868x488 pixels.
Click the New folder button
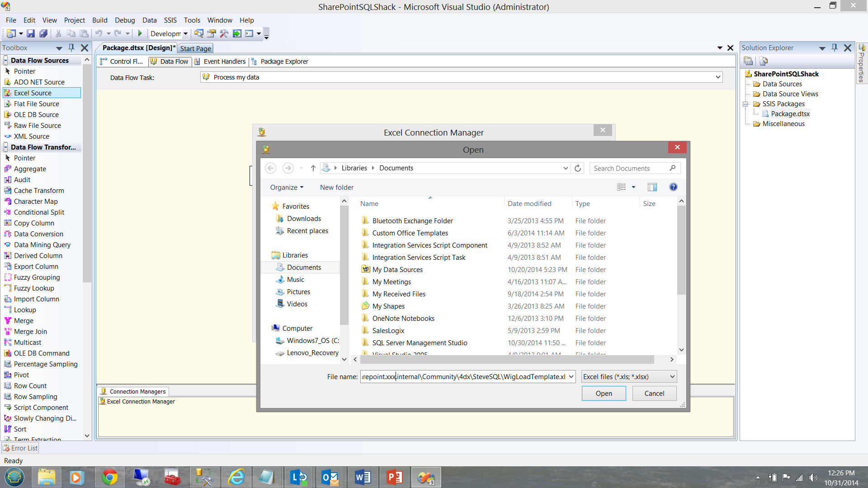(x=336, y=187)
